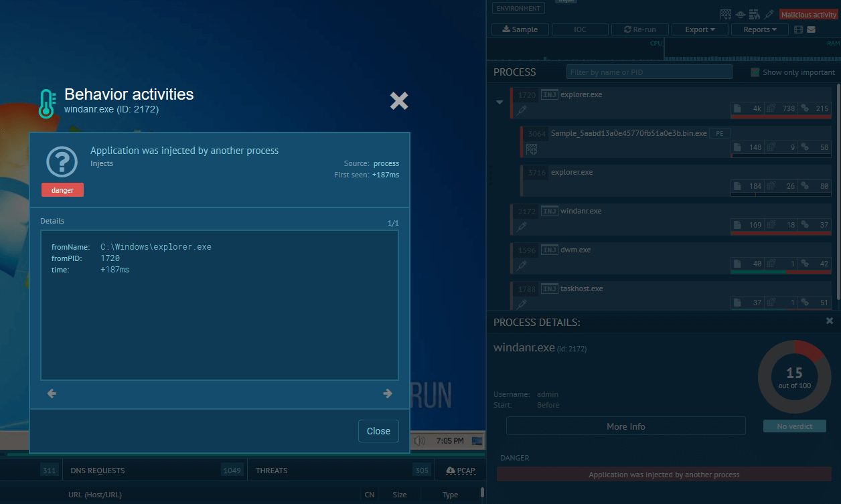Select the explorer.exe process with PID 1720
Viewport: 841px width, 504px height.
point(671,103)
